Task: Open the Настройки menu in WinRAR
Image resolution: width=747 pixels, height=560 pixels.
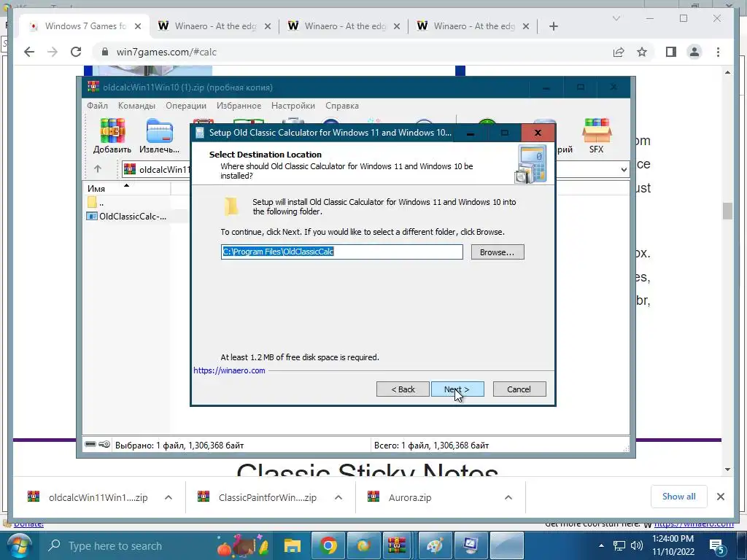Action: click(293, 106)
